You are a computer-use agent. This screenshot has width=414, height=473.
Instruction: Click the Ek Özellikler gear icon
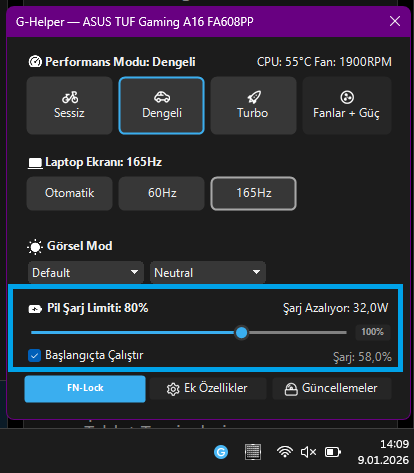coord(173,389)
